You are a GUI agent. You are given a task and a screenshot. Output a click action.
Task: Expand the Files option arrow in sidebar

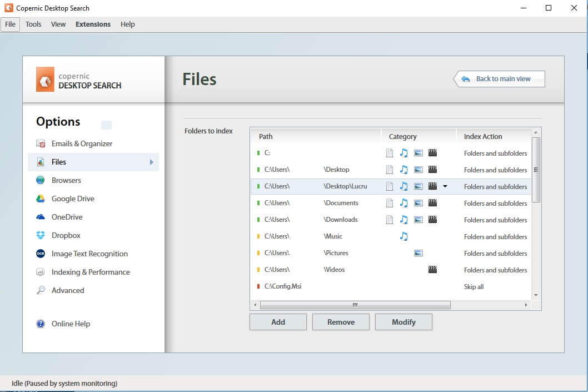(x=152, y=162)
